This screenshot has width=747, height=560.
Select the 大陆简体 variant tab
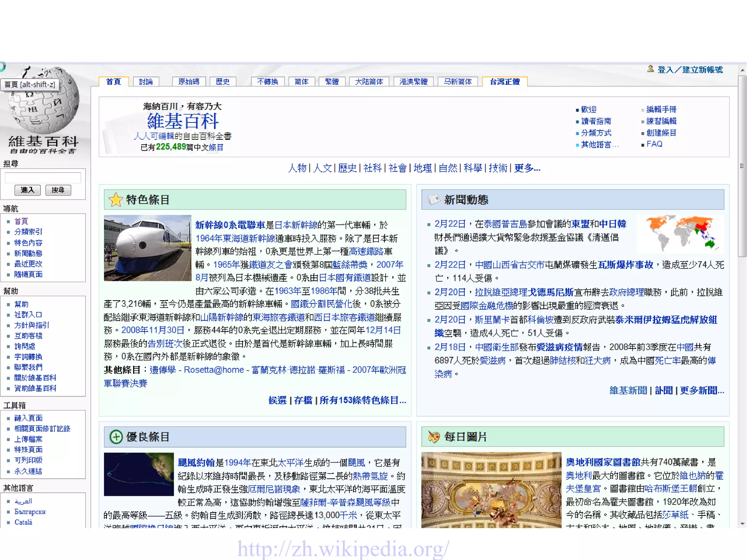click(x=369, y=82)
